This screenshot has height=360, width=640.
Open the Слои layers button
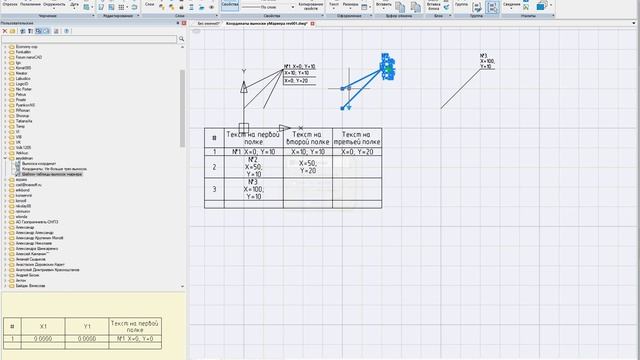pos(150,4)
